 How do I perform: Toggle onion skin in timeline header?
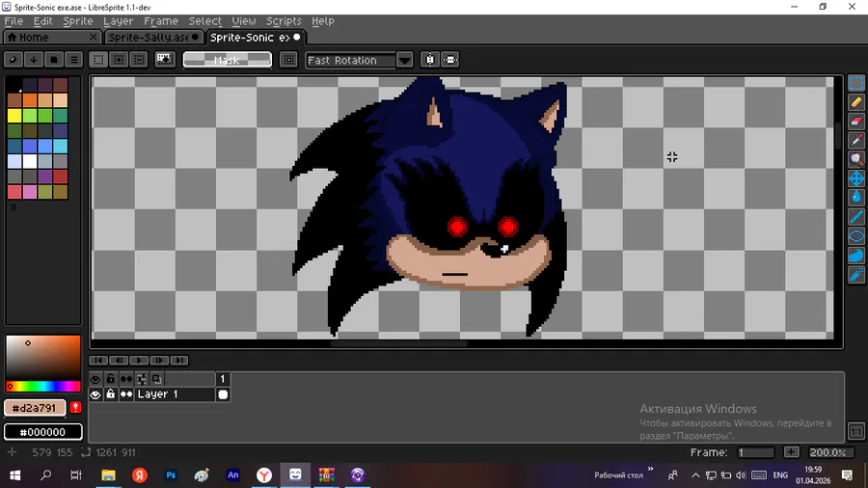click(157, 379)
